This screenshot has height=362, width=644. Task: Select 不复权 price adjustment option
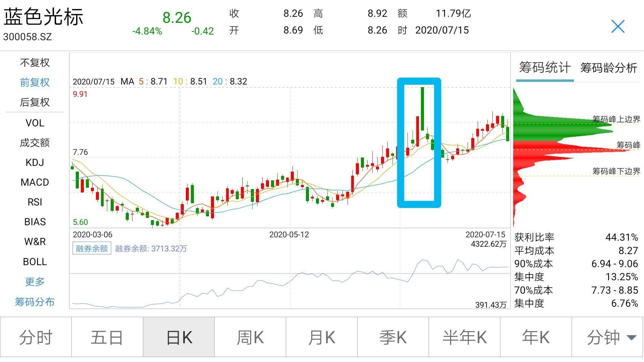(35, 63)
